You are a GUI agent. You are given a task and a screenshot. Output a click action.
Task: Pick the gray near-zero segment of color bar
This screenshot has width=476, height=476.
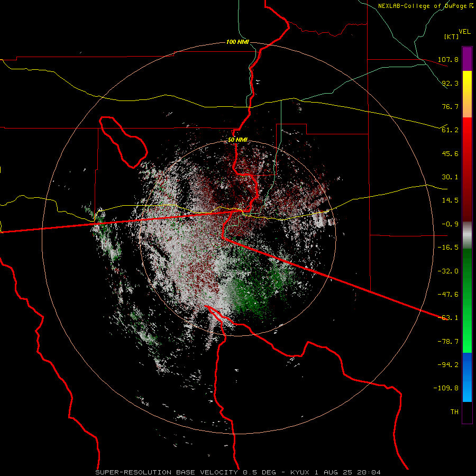coord(467,235)
